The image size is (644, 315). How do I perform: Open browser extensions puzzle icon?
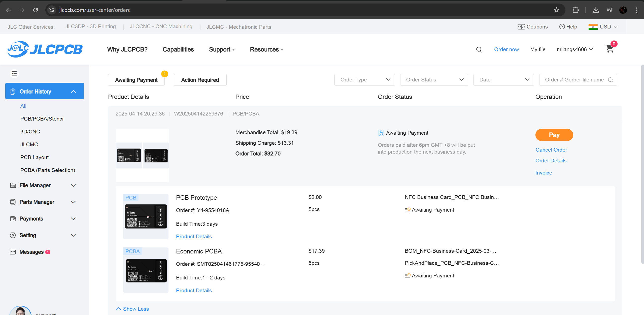575,10
